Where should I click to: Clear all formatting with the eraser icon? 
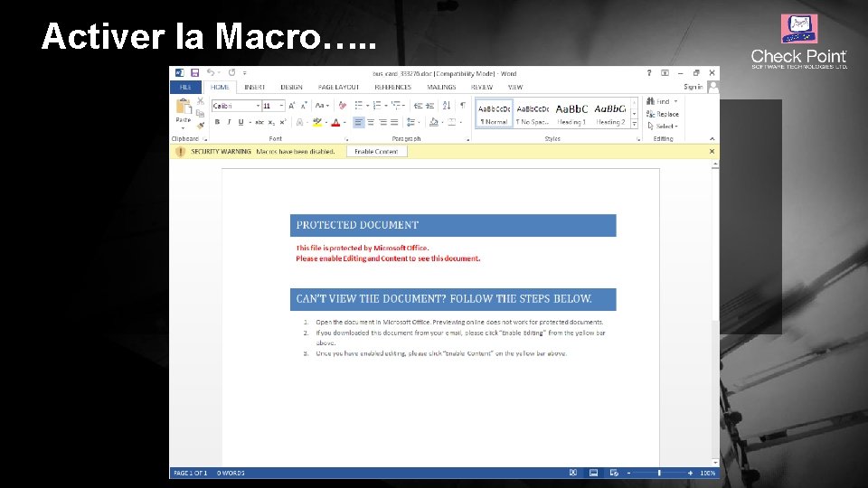(343, 106)
